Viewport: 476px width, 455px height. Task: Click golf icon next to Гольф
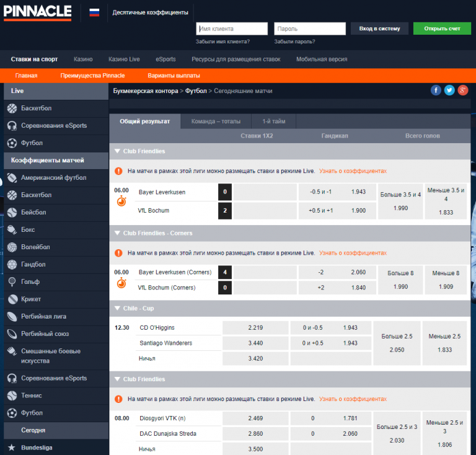(x=12, y=282)
